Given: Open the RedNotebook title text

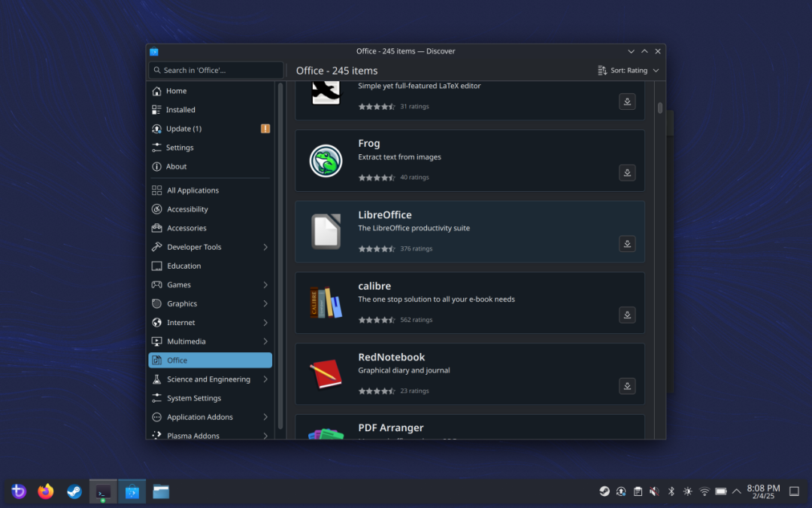Looking at the screenshot, I should point(391,357).
